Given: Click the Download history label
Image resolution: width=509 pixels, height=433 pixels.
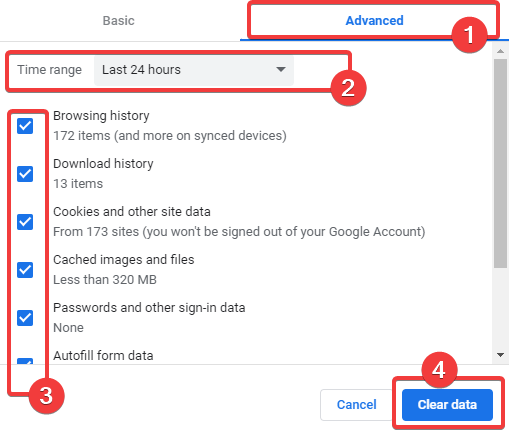Looking at the screenshot, I should [103, 164].
